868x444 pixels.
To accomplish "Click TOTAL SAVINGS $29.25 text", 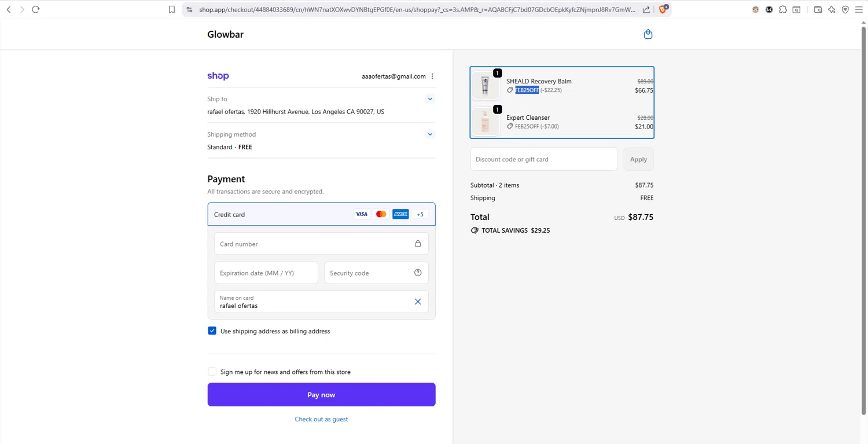I will click(x=516, y=230).
